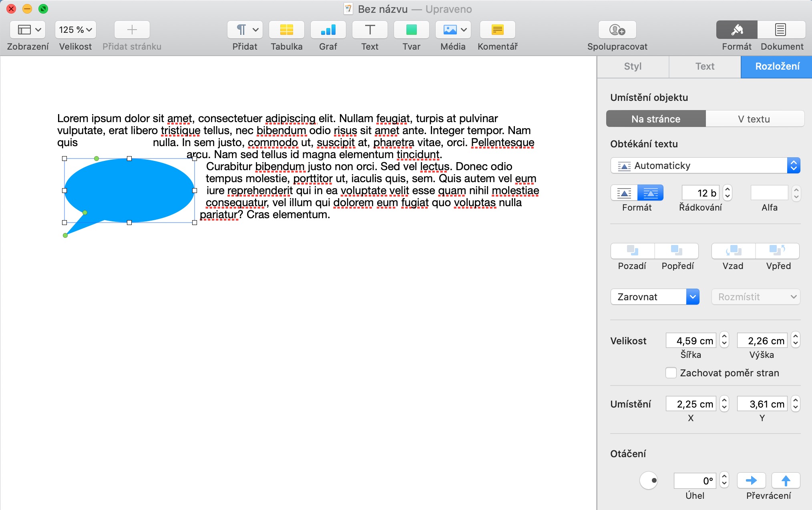Image resolution: width=812 pixels, height=510 pixels.
Task: Click the rotation angle dial
Action: click(x=649, y=480)
